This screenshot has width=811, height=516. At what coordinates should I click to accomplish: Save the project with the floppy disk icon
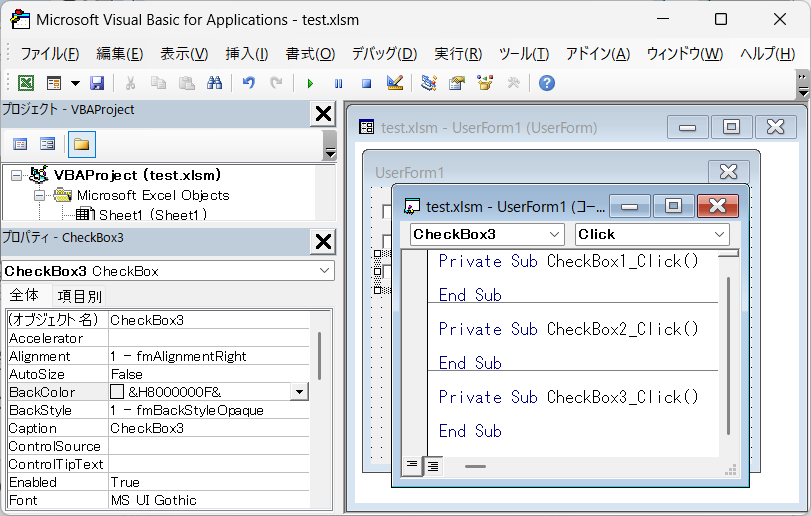pyautogui.click(x=97, y=83)
